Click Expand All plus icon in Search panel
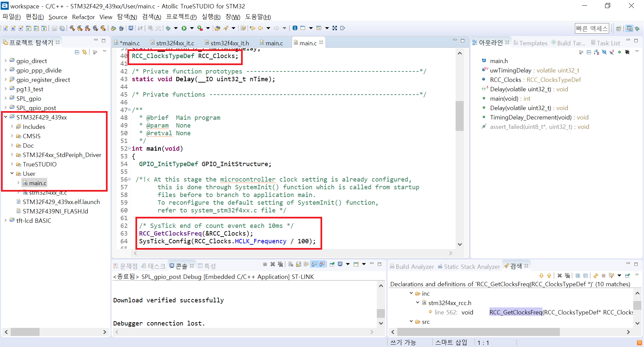 click(x=578, y=276)
